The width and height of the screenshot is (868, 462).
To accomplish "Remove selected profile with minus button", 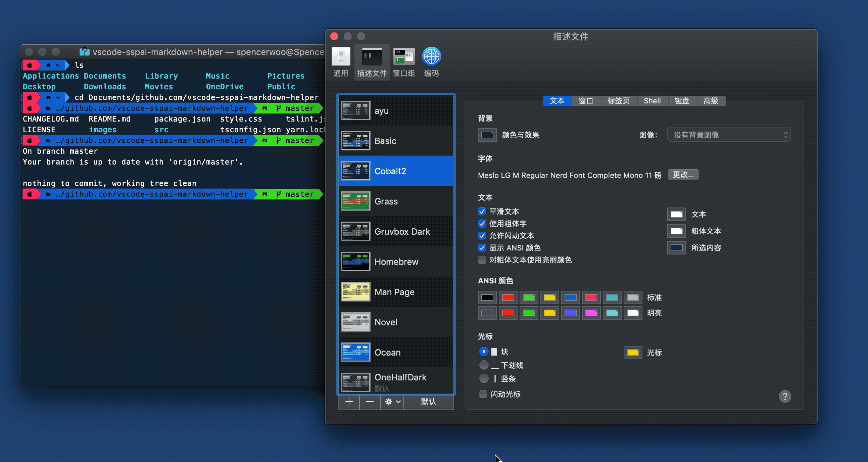I will pyautogui.click(x=370, y=402).
